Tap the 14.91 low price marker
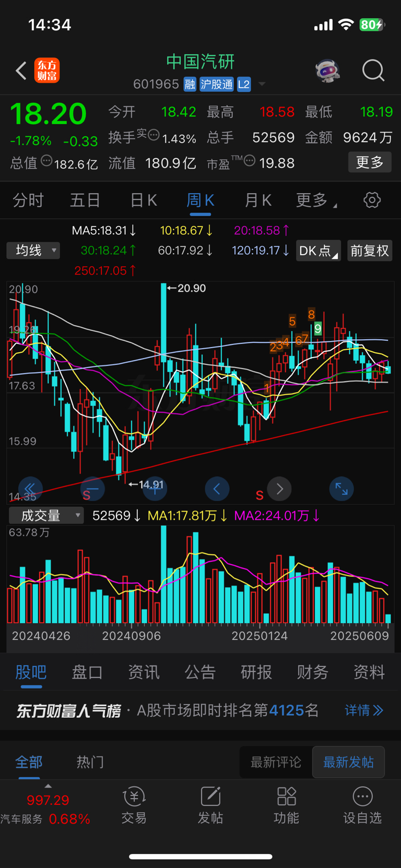Image resolution: width=401 pixels, height=868 pixels. pos(146,484)
